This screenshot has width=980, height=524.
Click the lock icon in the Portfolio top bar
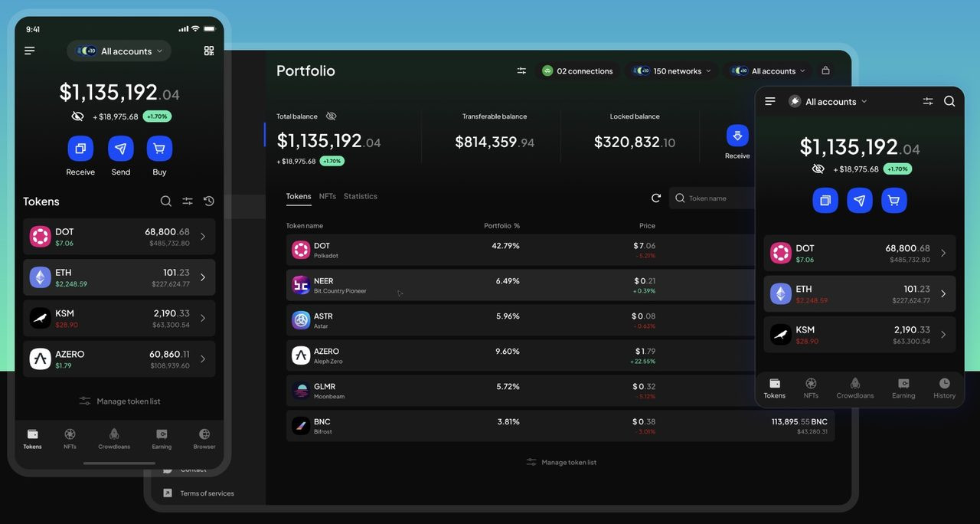click(x=825, y=70)
